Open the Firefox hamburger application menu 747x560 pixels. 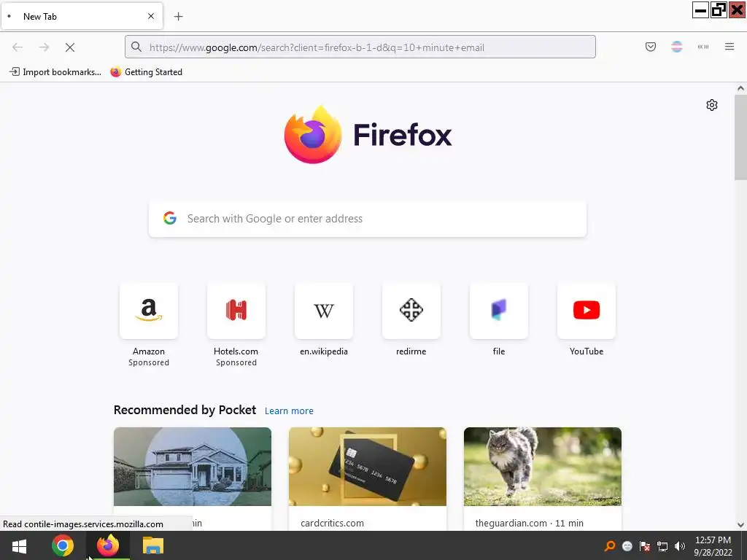(729, 47)
